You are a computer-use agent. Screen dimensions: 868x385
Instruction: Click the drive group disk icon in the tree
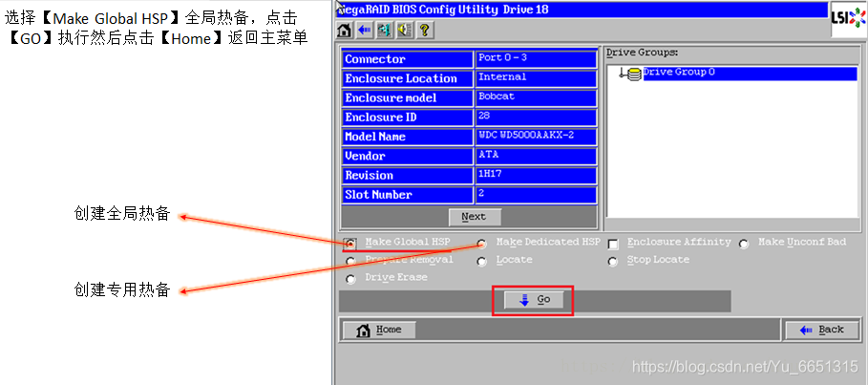(x=636, y=74)
